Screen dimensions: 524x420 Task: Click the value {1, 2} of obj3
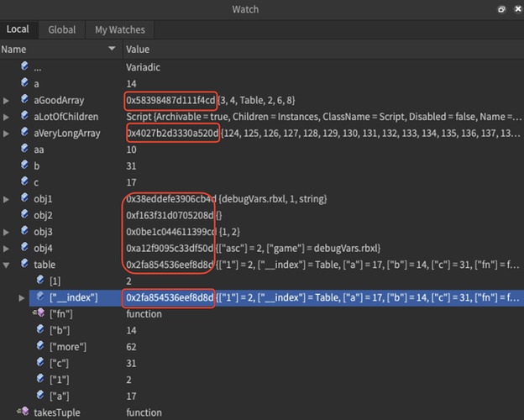(229, 232)
